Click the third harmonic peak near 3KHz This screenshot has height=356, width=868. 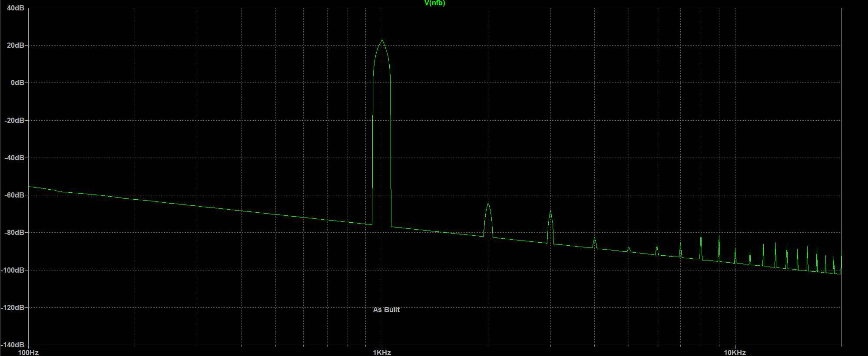pyautogui.click(x=550, y=211)
